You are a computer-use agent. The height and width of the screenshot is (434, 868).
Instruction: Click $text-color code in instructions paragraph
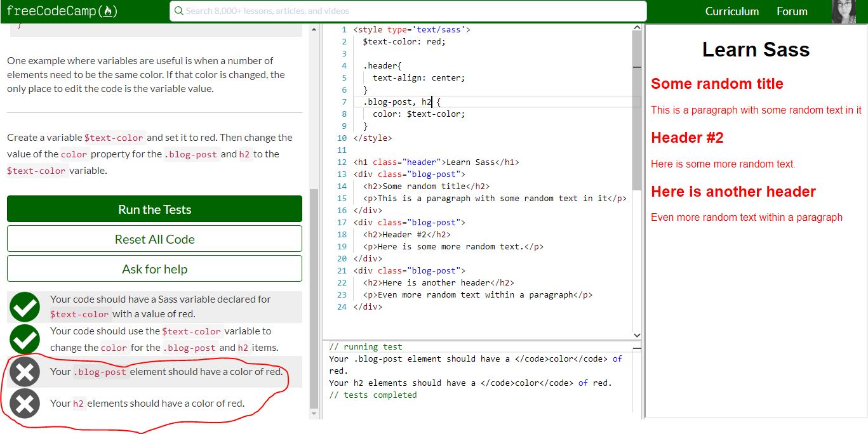tap(115, 138)
